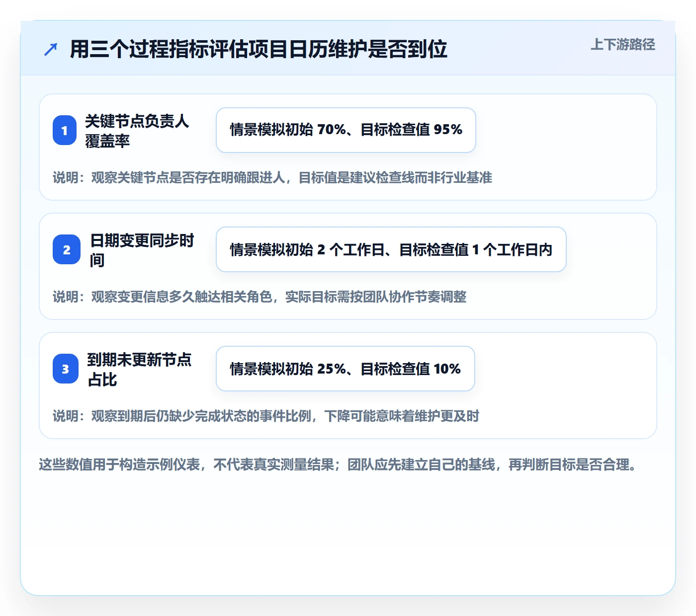
Task: Select the 关键节点负责人覆盖率 metric title
Action: point(137,131)
